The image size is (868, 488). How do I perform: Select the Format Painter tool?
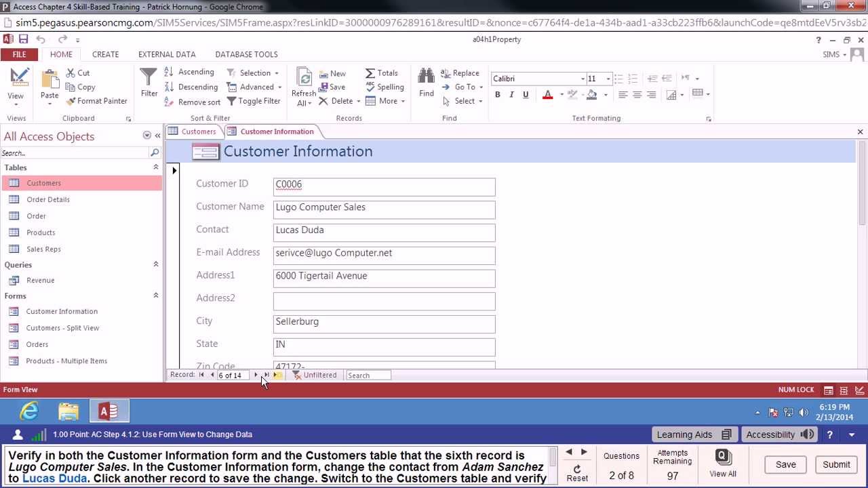click(96, 101)
